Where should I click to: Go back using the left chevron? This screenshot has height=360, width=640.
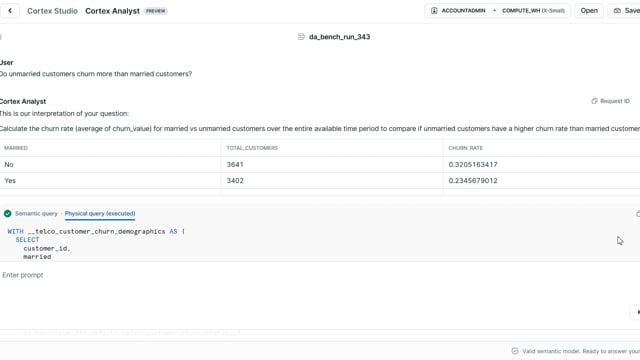point(10,11)
